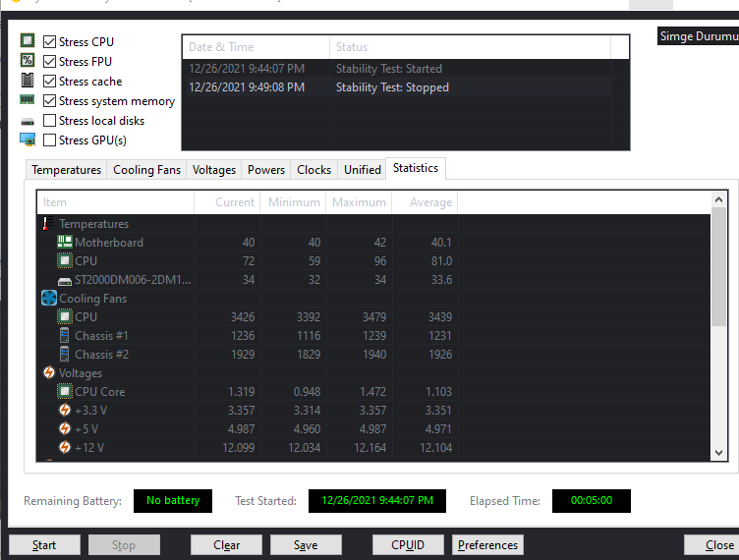Click the CPU temperature row icon
The image size is (739, 560).
[65, 260]
